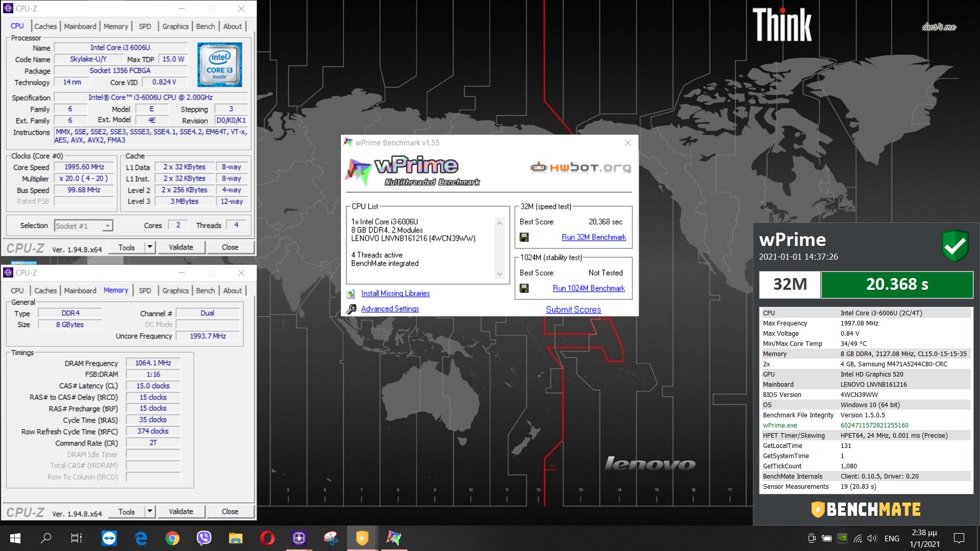Click the CPU List scrollbar up arrow
This screenshot has width=980, height=551.
click(500, 223)
